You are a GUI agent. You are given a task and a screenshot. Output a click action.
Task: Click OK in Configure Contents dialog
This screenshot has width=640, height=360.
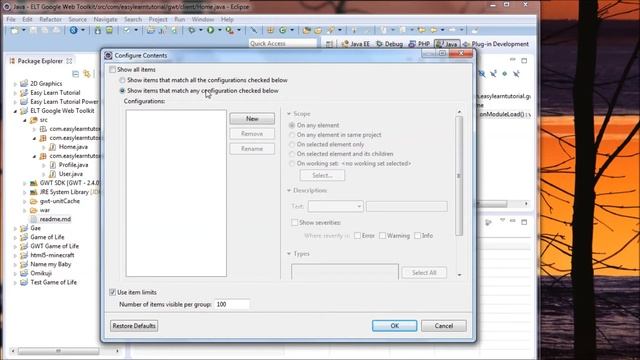click(x=395, y=326)
